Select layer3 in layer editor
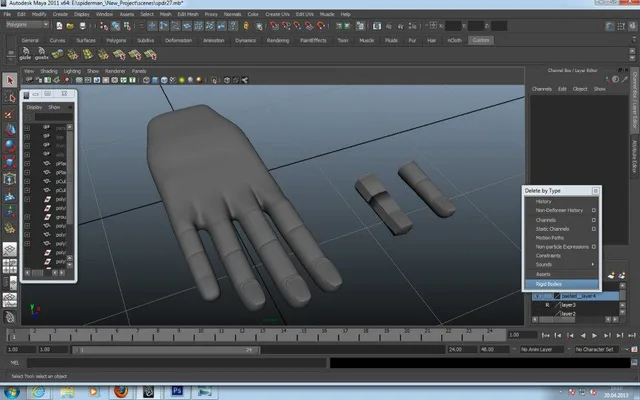 coord(568,305)
